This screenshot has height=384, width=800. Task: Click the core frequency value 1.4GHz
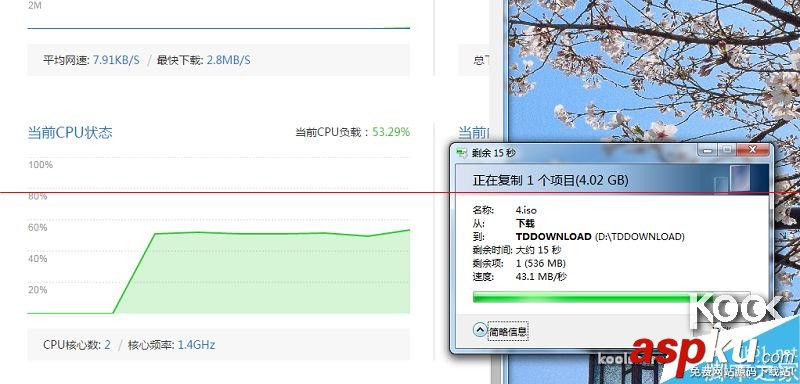(196, 345)
